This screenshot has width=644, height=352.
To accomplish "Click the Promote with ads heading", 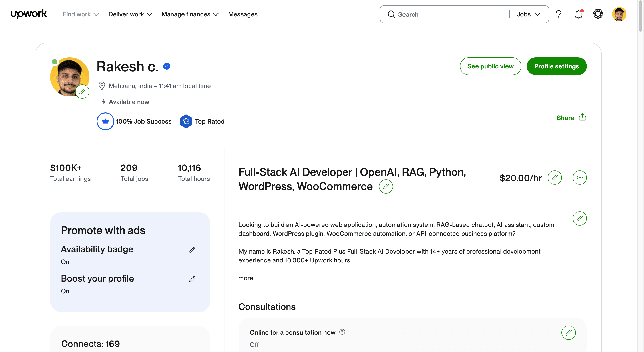I will [x=103, y=230].
